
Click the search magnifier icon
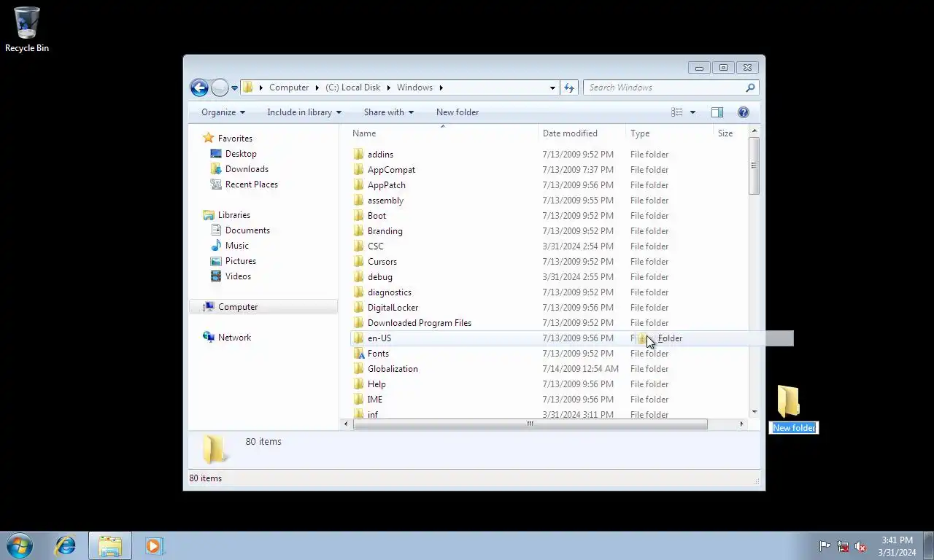point(750,87)
